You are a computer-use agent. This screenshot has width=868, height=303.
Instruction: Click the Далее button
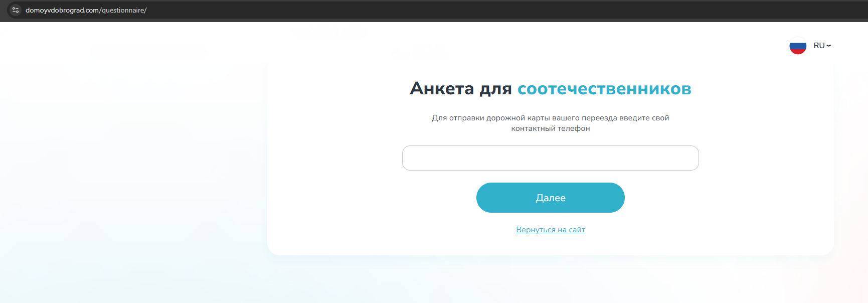click(x=551, y=198)
